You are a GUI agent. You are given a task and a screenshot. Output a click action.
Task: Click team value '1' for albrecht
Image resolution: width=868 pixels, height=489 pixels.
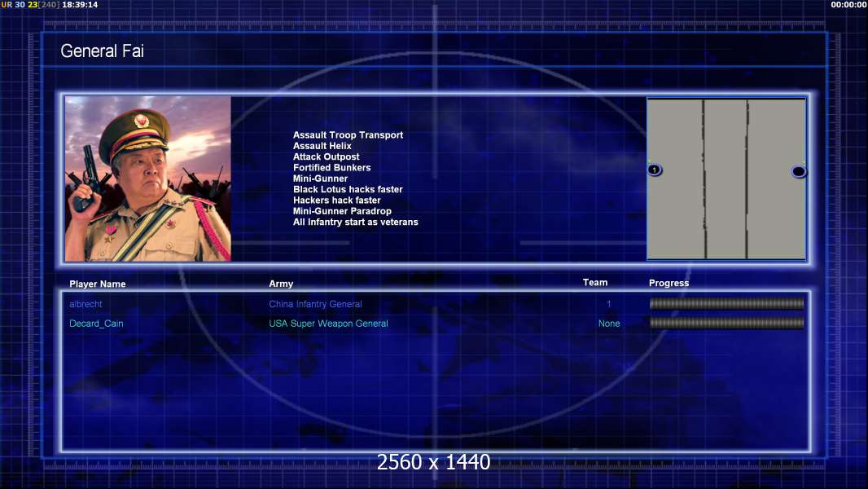609,304
